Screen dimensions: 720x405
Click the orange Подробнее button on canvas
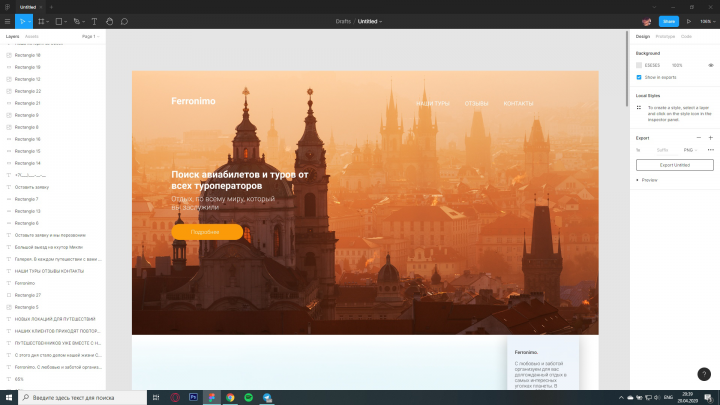click(207, 232)
